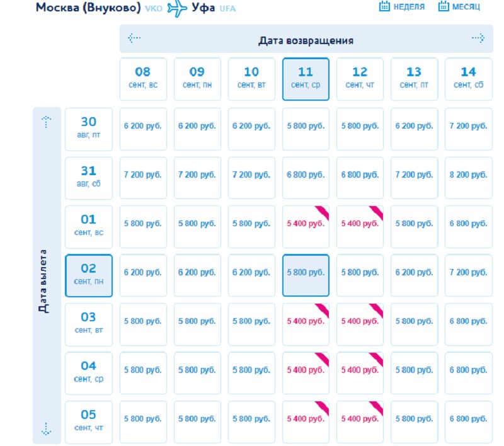Switch to the НЕДЕЛЯ week view
This screenshot has height=446, width=504.
(410, 7)
